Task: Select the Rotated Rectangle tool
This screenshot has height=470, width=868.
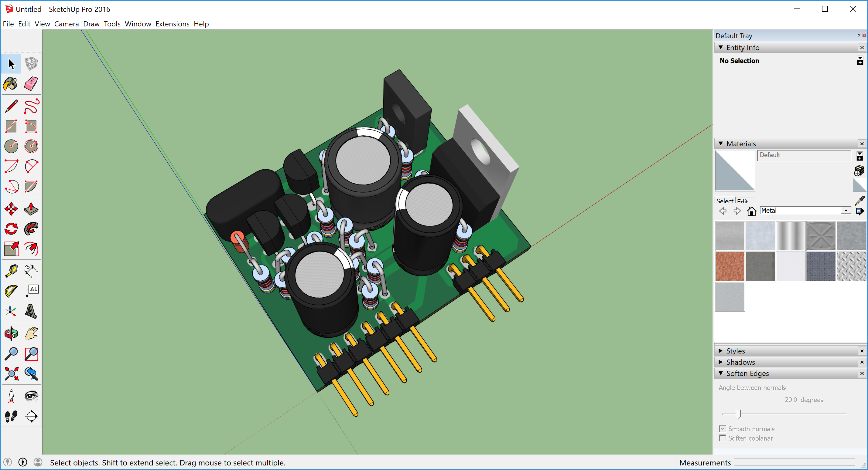Action: (31, 126)
